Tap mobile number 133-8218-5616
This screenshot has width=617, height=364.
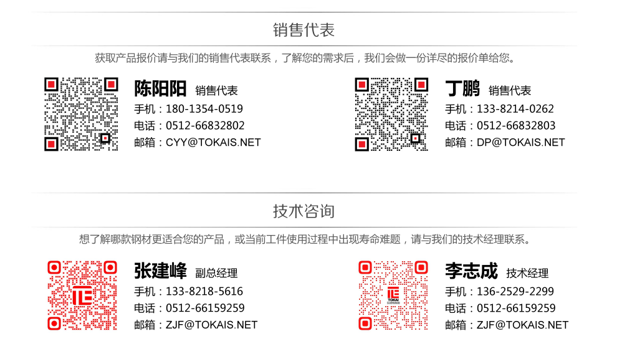[x=204, y=292]
